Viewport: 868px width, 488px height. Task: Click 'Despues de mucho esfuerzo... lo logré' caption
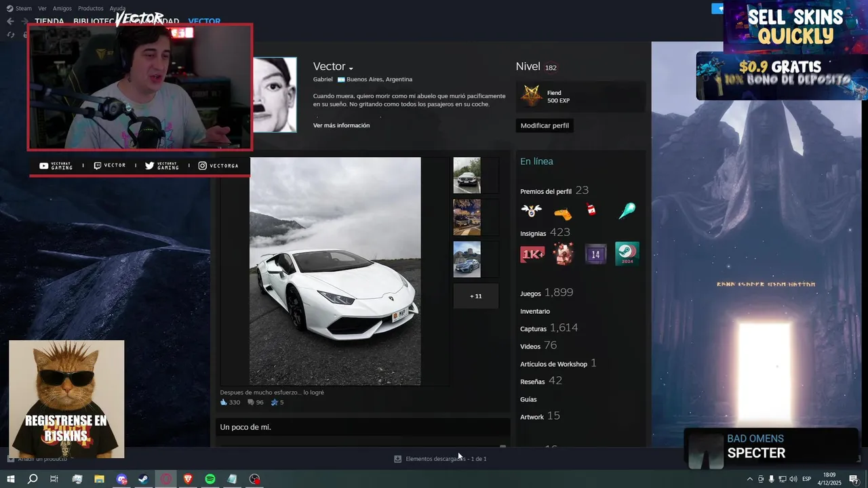272,392
